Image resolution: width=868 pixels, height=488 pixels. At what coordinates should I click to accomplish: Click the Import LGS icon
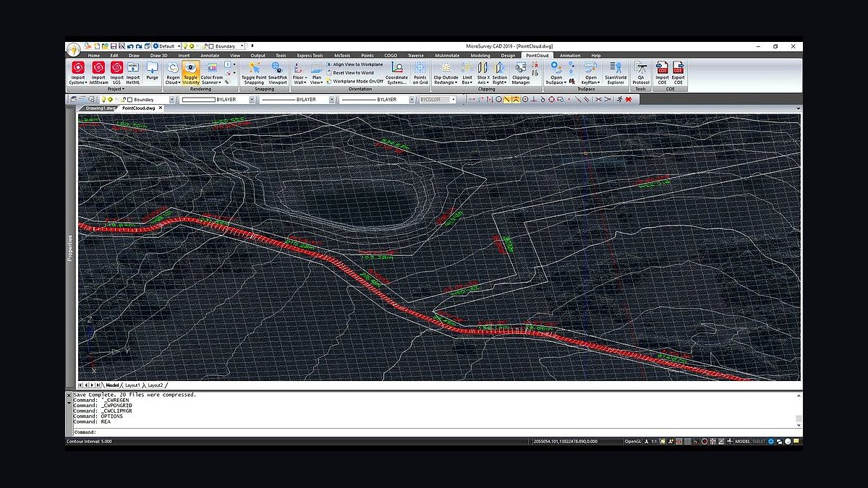point(116,67)
